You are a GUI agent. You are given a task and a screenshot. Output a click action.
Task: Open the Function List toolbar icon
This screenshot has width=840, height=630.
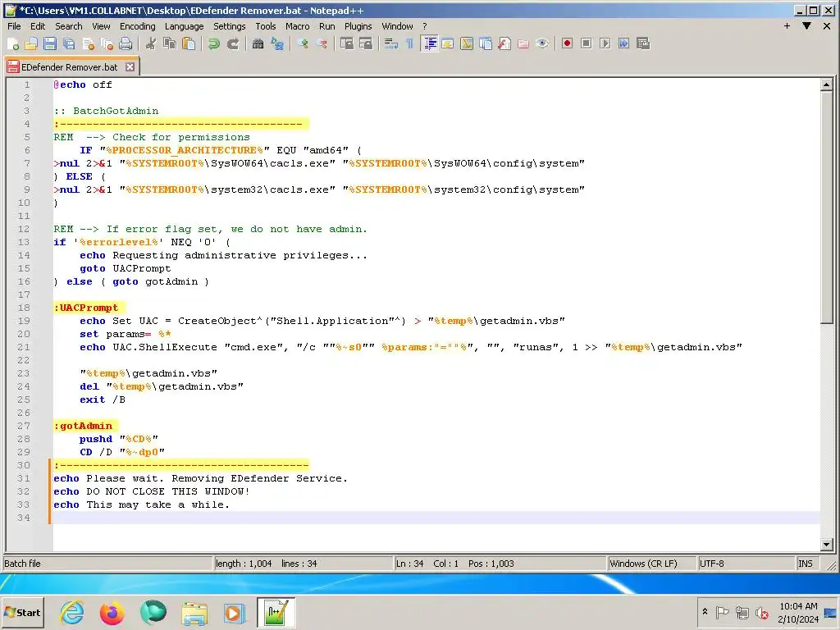(x=504, y=44)
